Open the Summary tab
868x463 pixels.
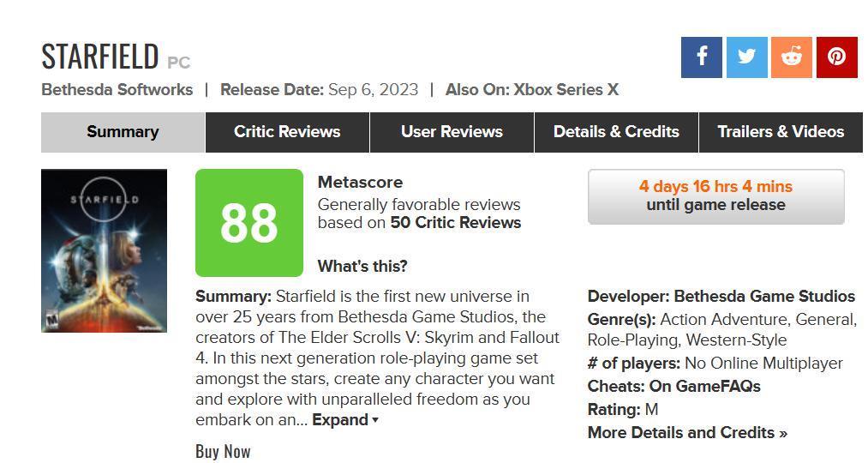(x=123, y=132)
